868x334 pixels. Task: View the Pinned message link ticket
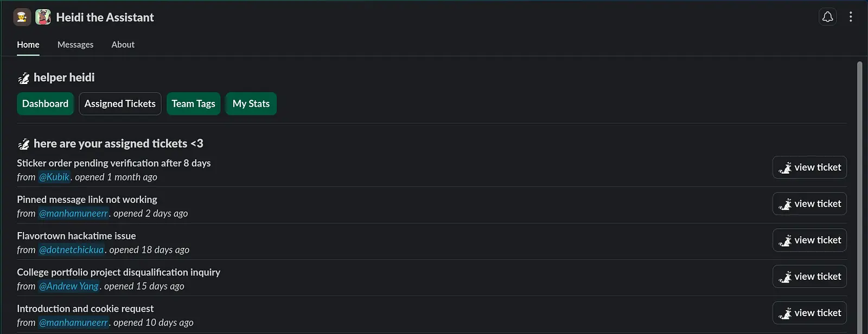[809, 204]
